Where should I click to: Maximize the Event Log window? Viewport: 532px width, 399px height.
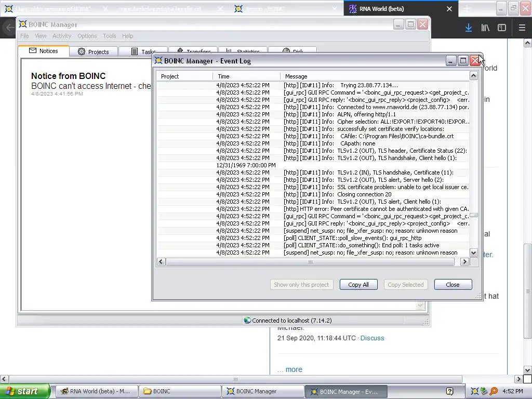point(463,61)
